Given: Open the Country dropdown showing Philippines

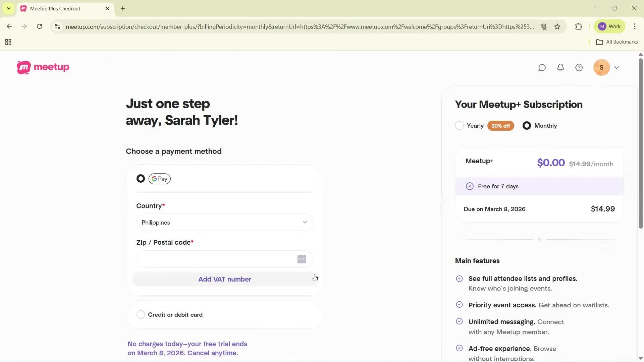Looking at the screenshot, I should [x=224, y=222].
